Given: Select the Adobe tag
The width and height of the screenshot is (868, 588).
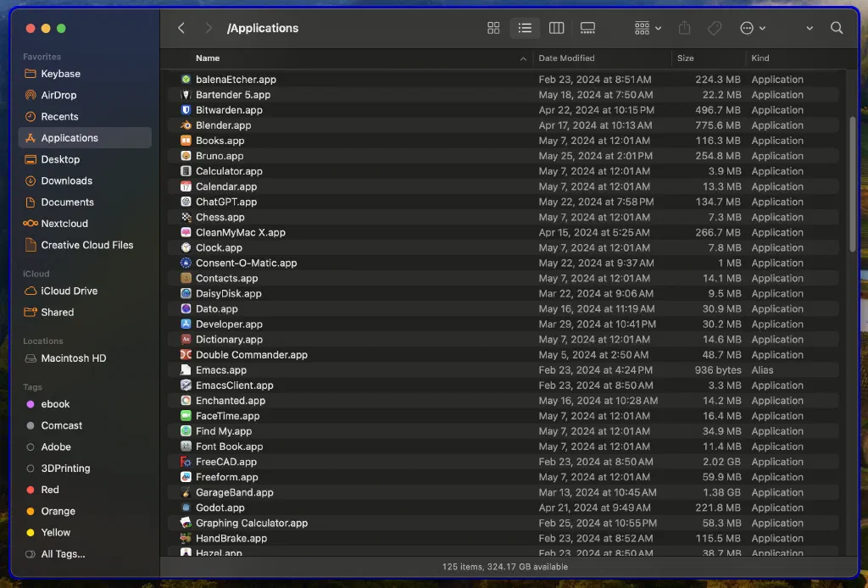Looking at the screenshot, I should pos(85,447).
